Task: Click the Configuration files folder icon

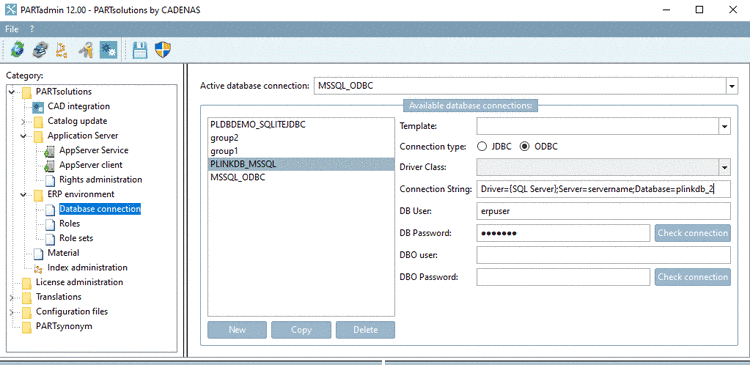Action: pos(27,312)
